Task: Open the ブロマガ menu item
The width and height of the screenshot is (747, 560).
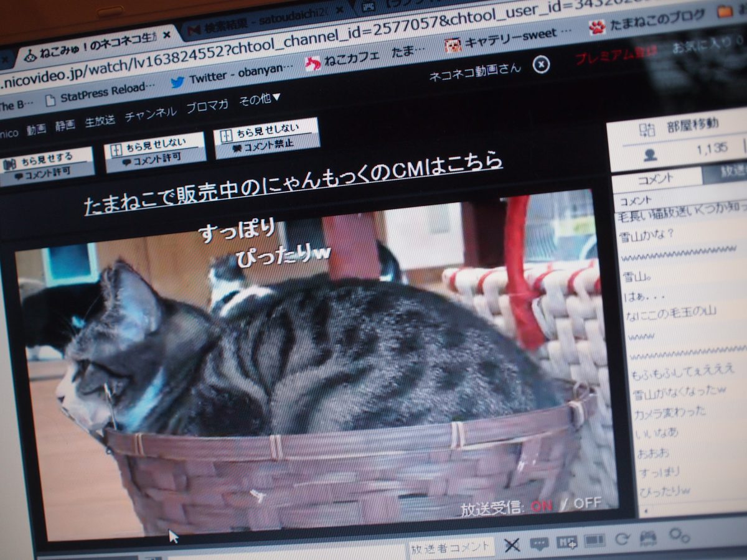Action: (207, 107)
